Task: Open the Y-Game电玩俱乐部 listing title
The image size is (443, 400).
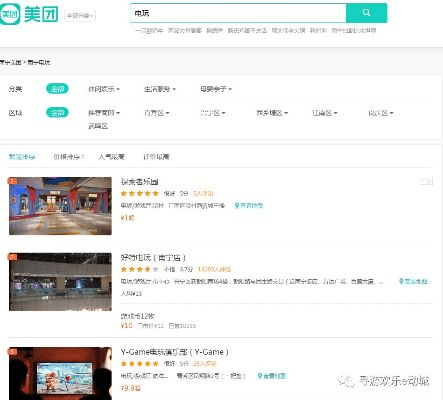Action: [175, 352]
